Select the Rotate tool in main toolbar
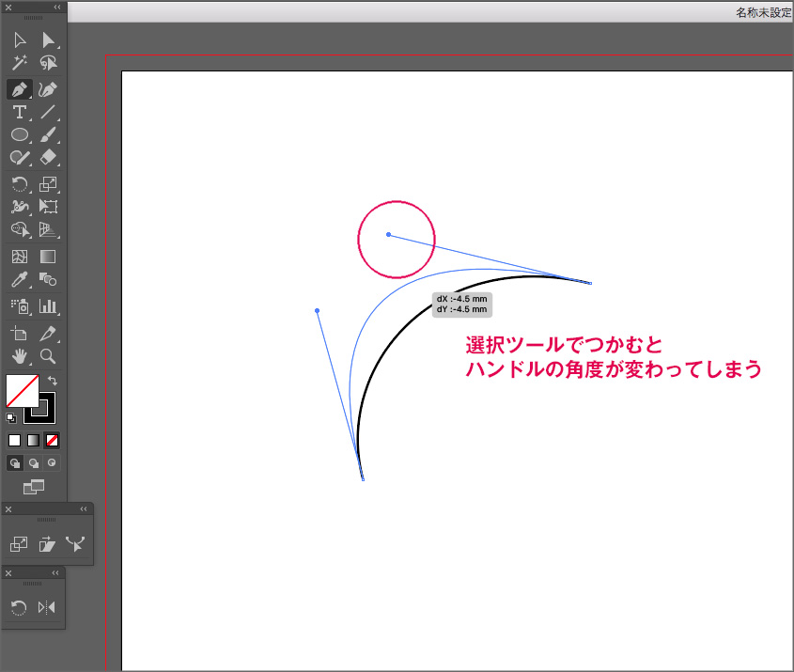Screen dimensions: 794x672 (19, 184)
